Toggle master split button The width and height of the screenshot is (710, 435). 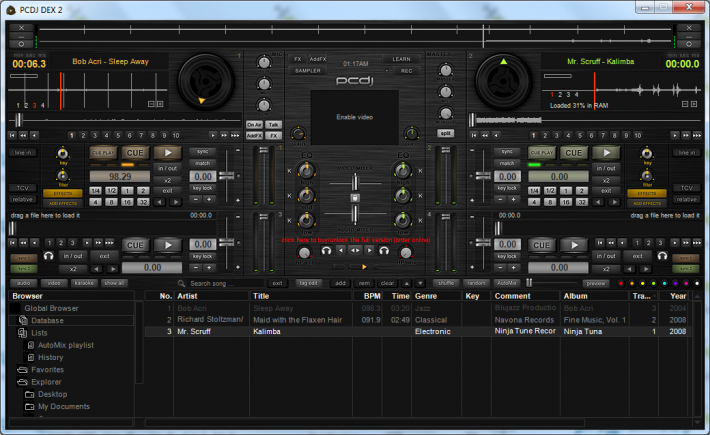pyautogui.click(x=446, y=133)
